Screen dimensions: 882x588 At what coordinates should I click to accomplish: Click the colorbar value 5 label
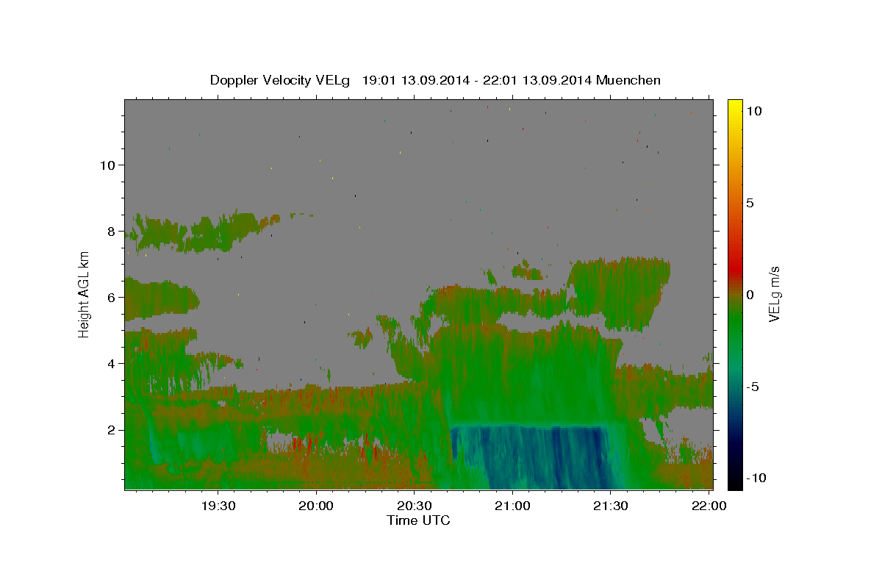point(750,203)
